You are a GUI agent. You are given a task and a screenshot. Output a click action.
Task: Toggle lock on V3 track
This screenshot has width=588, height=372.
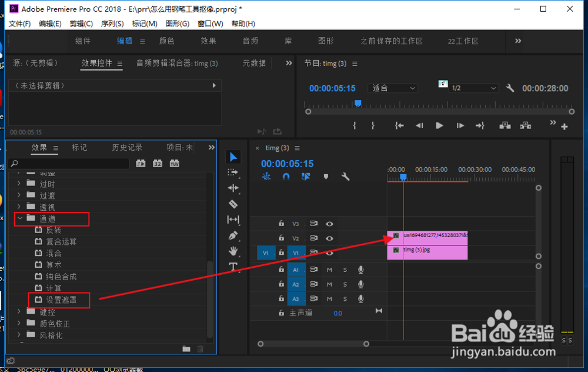click(281, 223)
